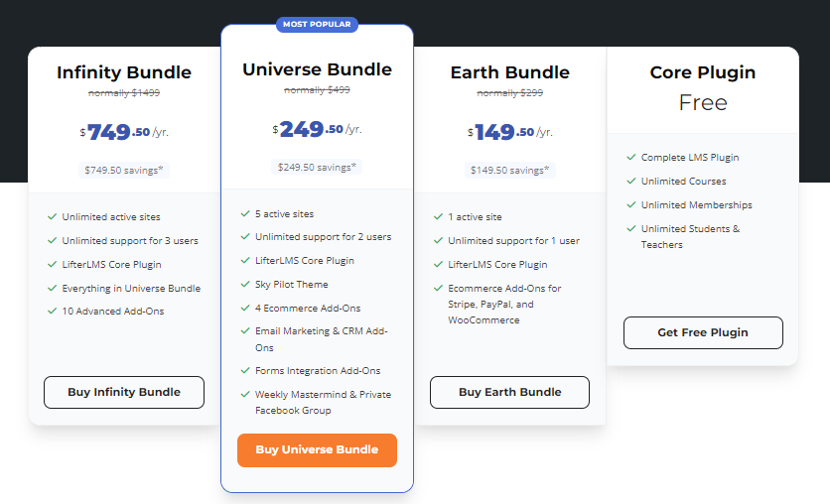830x504 pixels.
Task: Click checkmark icon beside Sky Pilot Theme
Action: 245,285
